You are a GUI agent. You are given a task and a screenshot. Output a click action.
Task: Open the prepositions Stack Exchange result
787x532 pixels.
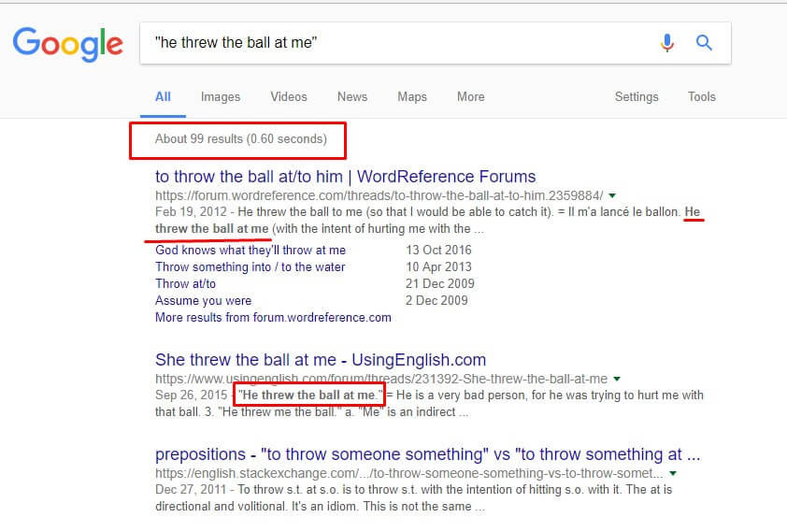click(427, 455)
